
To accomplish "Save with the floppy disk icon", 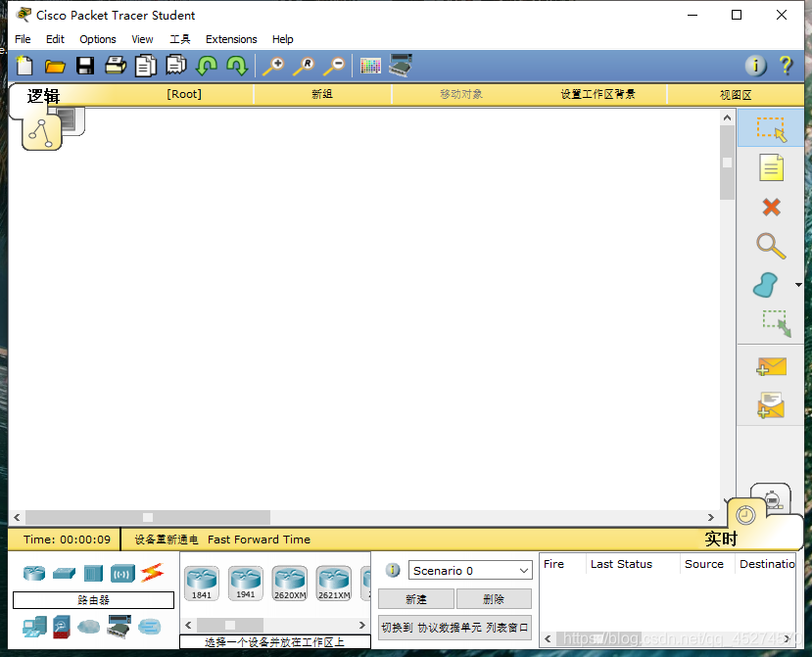I will (x=85, y=66).
